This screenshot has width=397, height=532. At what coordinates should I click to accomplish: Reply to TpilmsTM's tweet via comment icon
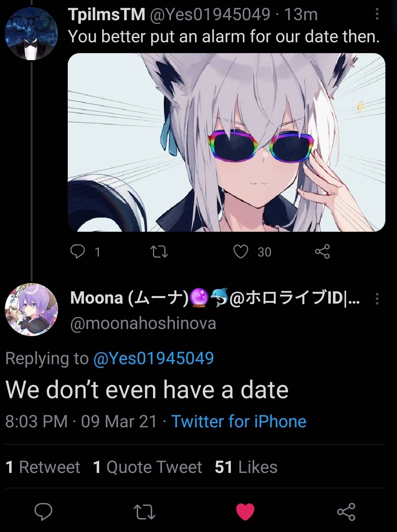pos(78,252)
